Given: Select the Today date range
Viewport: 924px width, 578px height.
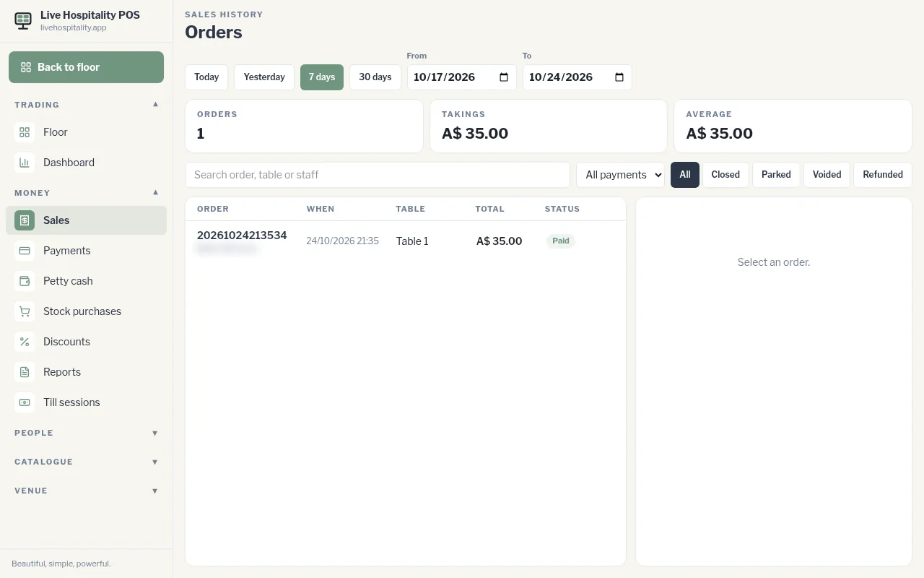Looking at the screenshot, I should [x=206, y=77].
